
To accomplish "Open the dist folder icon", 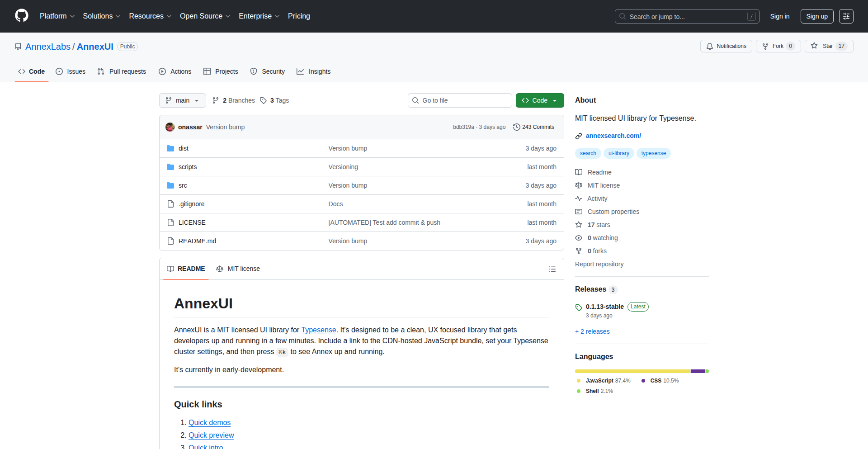I will tap(170, 148).
